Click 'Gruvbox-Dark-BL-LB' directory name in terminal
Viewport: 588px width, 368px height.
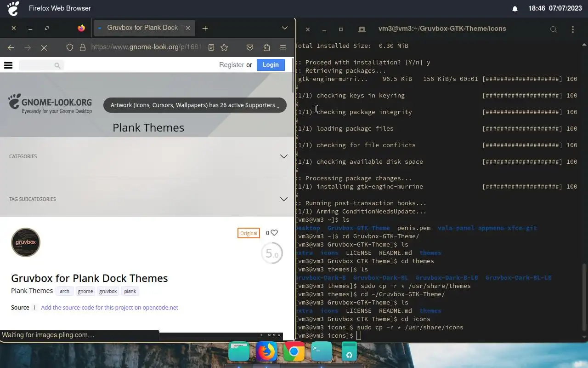click(x=518, y=278)
